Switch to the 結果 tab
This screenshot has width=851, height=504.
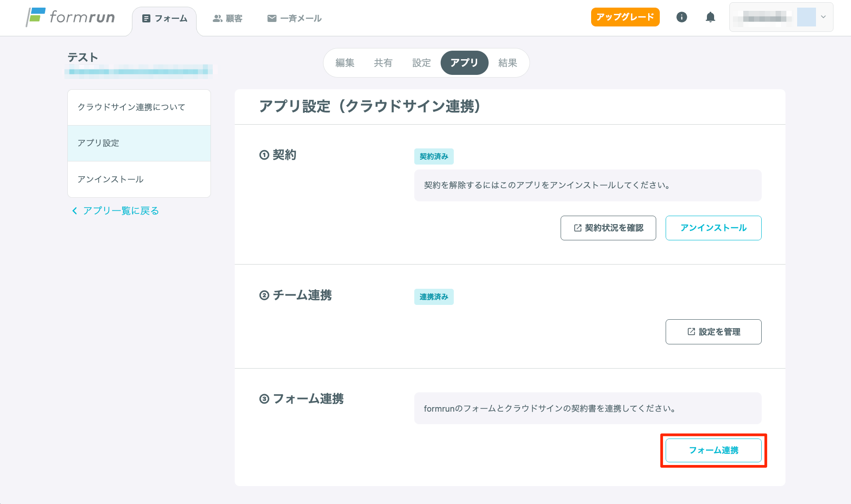tap(508, 63)
